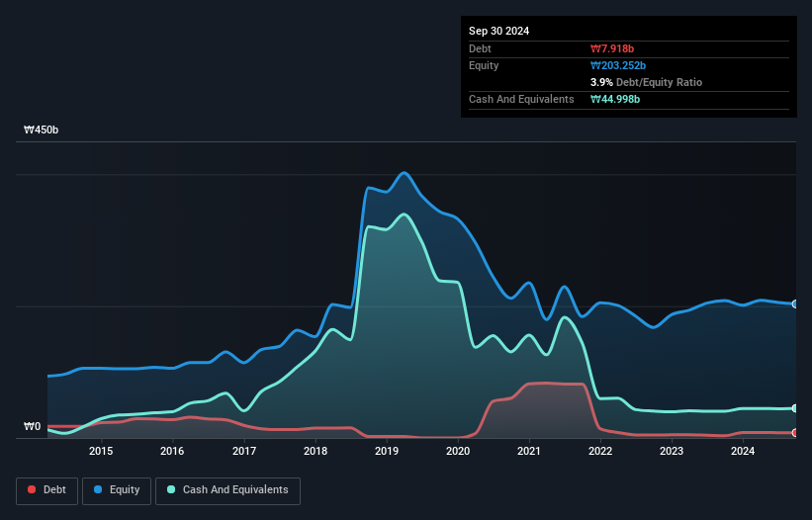Click the Debt endpoint marker at chart edge
The image size is (812, 520).
point(795,433)
